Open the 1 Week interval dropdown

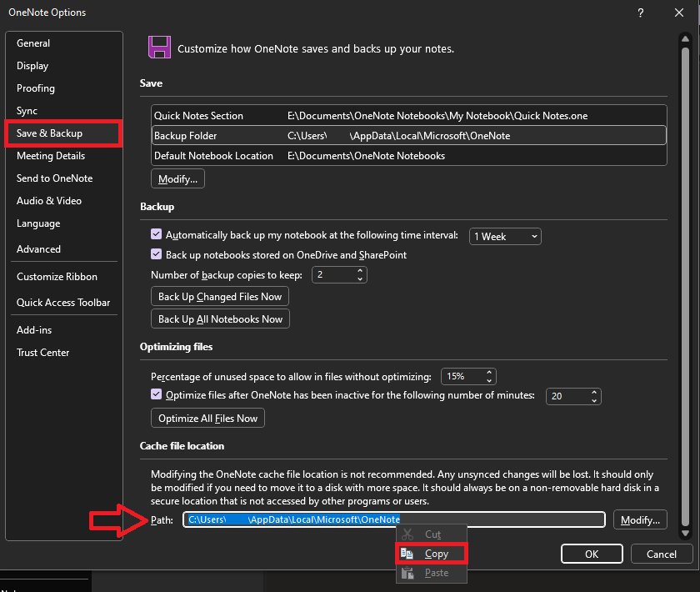[x=505, y=236]
